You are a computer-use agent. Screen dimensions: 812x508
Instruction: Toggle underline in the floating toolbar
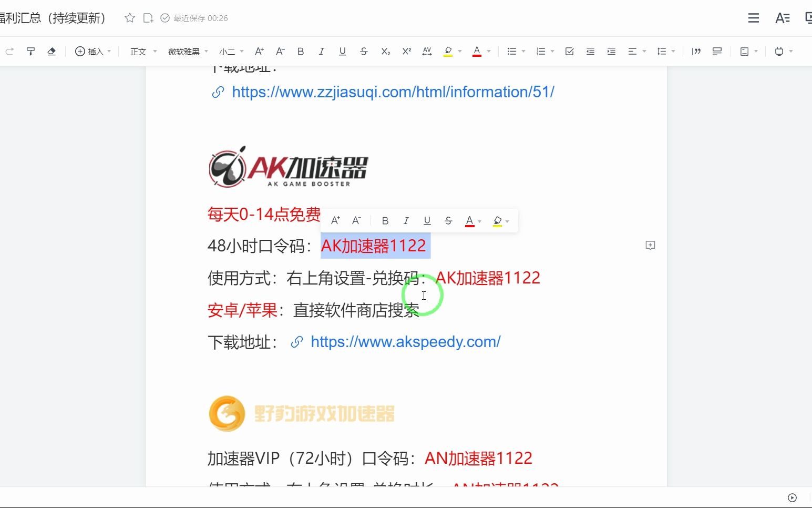[427, 221]
